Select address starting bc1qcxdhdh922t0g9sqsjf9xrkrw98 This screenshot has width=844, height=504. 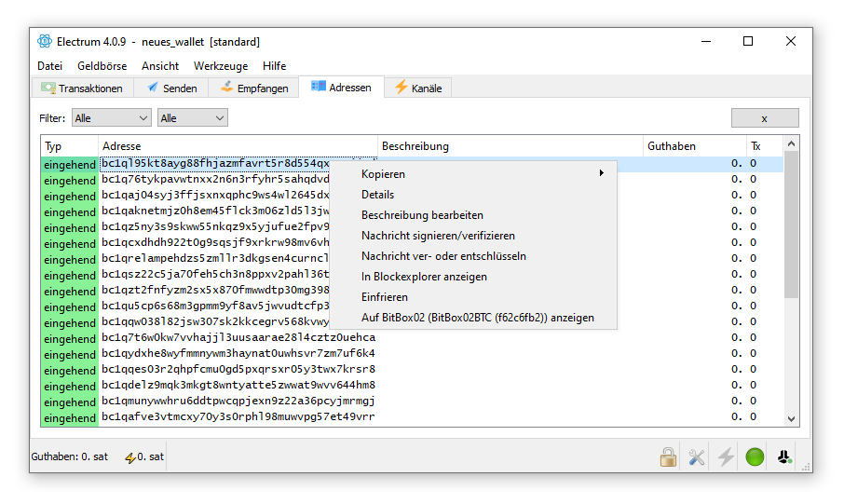215,243
